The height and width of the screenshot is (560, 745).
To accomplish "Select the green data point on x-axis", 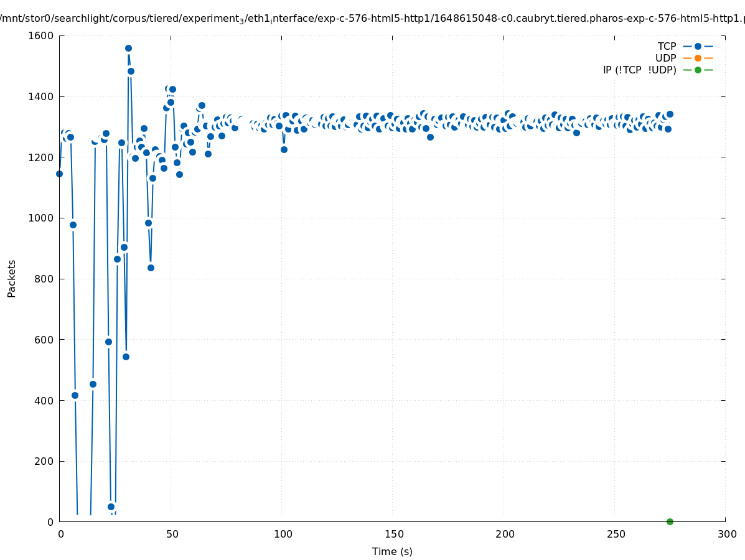I will [670, 521].
